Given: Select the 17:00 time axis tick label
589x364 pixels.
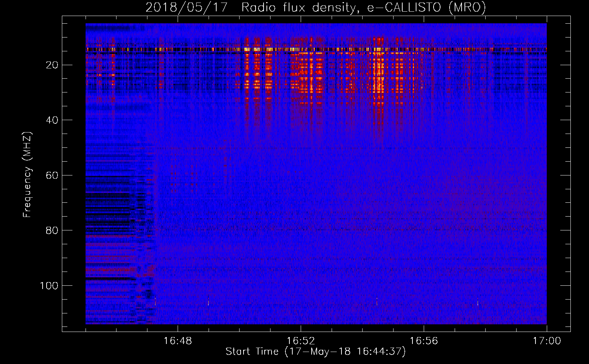Looking at the screenshot, I should coord(547,341).
